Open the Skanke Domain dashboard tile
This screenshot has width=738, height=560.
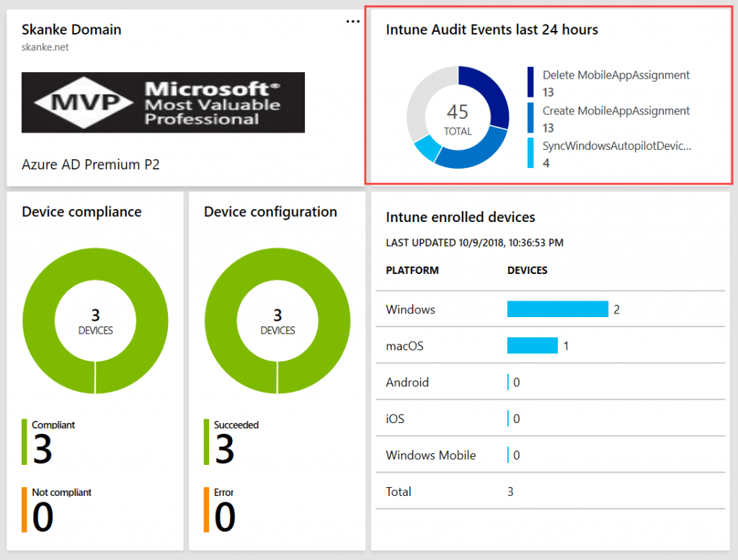click(71, 30)
